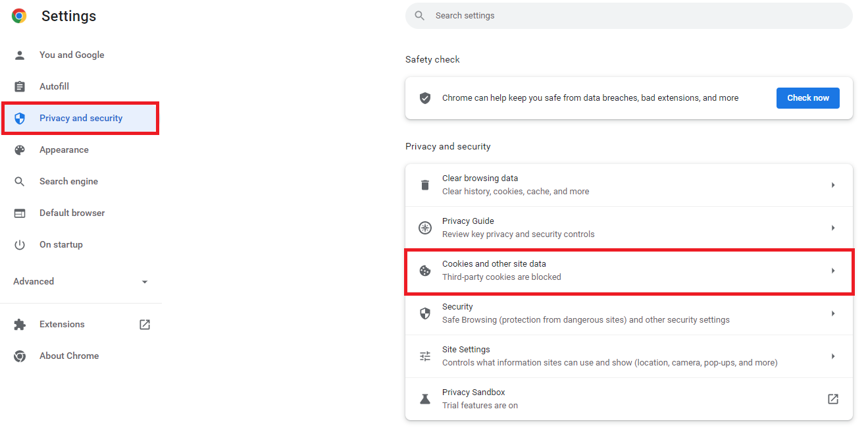Click the Site Settings sliders icon
The height and width of the screenshot is (432, 868).
(425, 356)
